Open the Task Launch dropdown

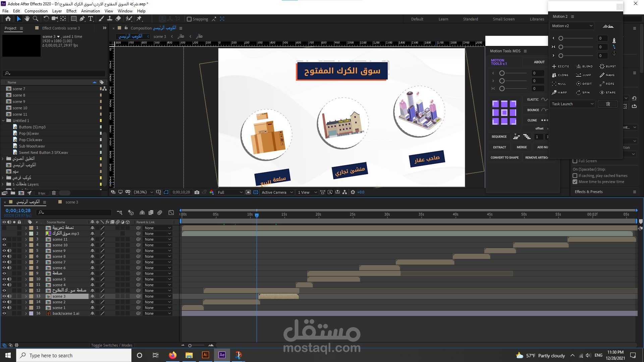point(572,104)
